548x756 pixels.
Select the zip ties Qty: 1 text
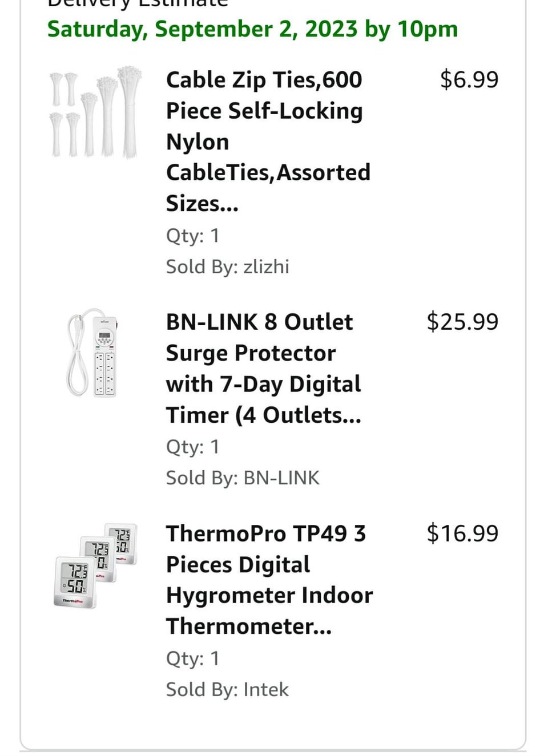pyautogui.click(x=192, y=236)
